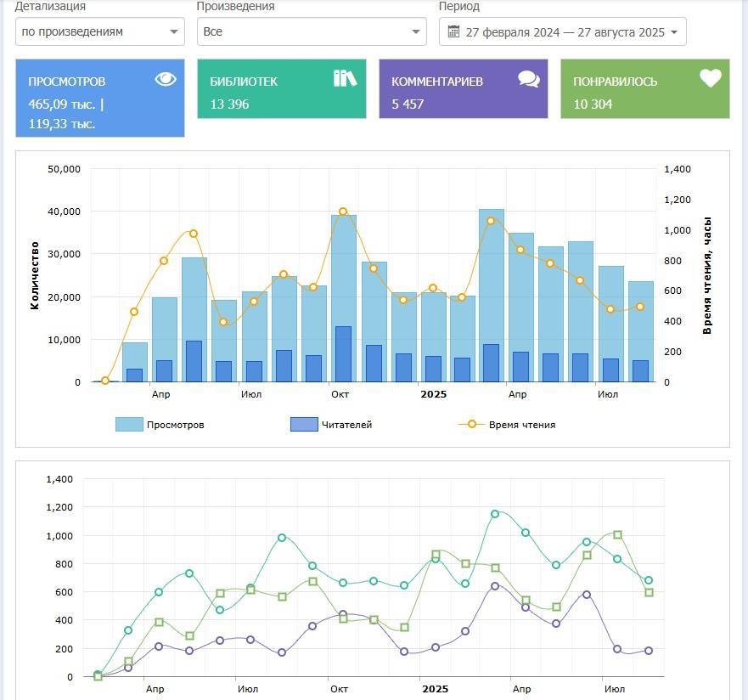Click the reading-time peak point at Окт
748x700 pixels.
pyautogui.click(x=343, y=212)
